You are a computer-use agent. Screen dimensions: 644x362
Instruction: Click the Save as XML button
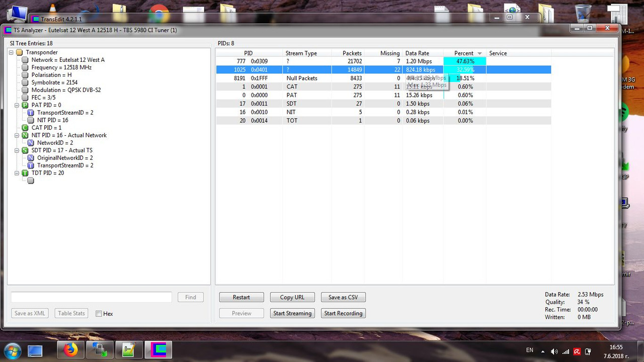(x=30, y=313)
